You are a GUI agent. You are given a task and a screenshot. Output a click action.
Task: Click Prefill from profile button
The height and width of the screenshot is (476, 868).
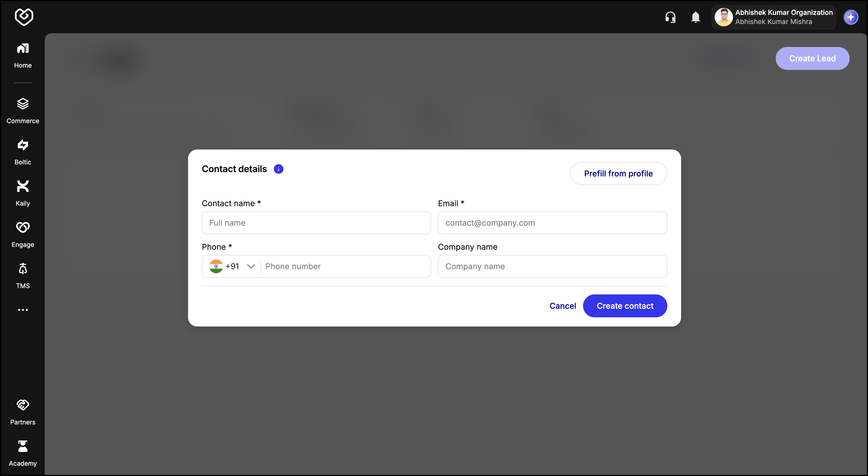pyautogui.click(x=618, y=174)
